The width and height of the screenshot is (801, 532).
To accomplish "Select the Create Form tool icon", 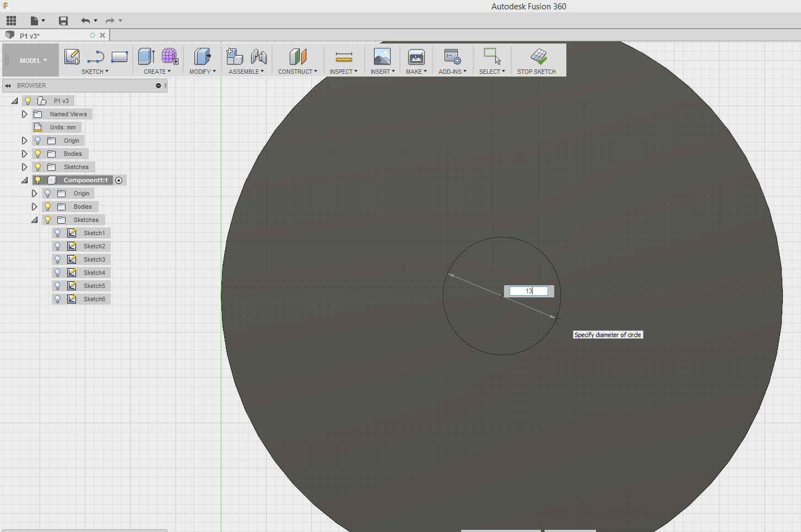I will tap(170, 56).
